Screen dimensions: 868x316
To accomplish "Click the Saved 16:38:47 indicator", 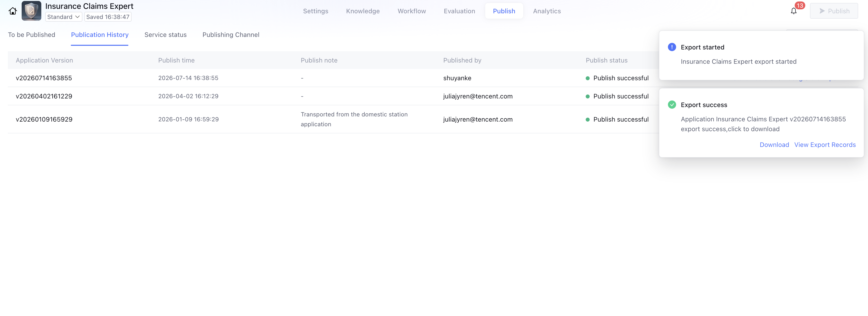I will click(x=108, y=17).
